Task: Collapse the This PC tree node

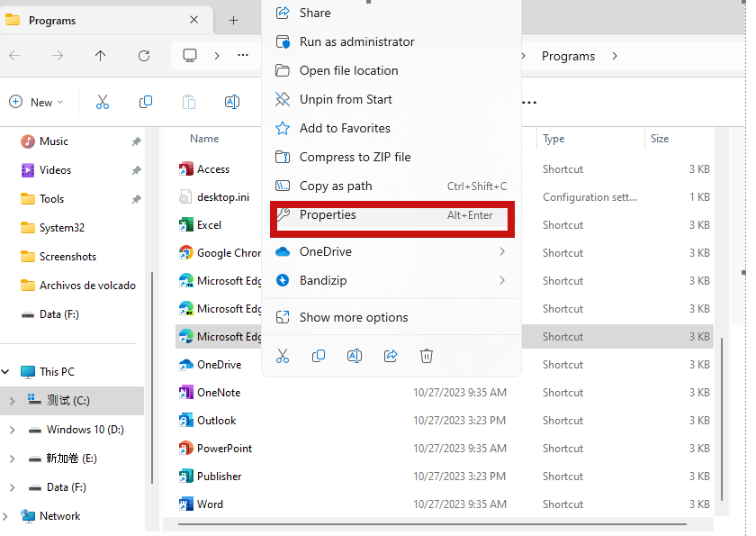Action: pos(5,372)
